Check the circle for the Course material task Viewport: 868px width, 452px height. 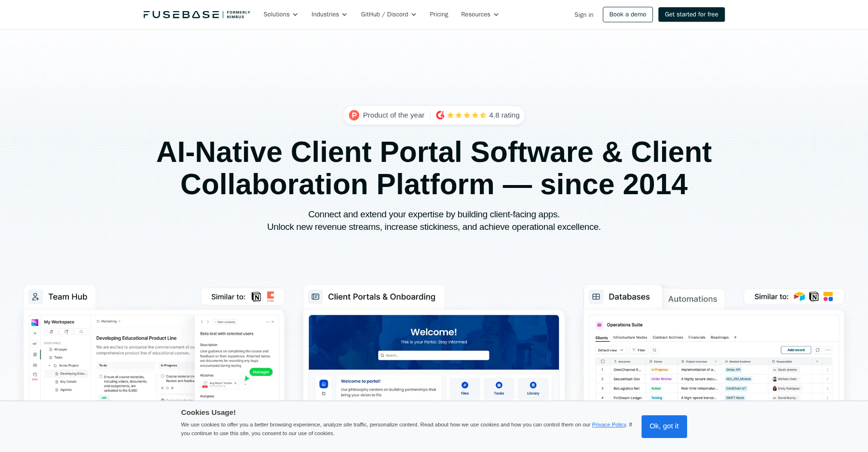click(163, 376)
